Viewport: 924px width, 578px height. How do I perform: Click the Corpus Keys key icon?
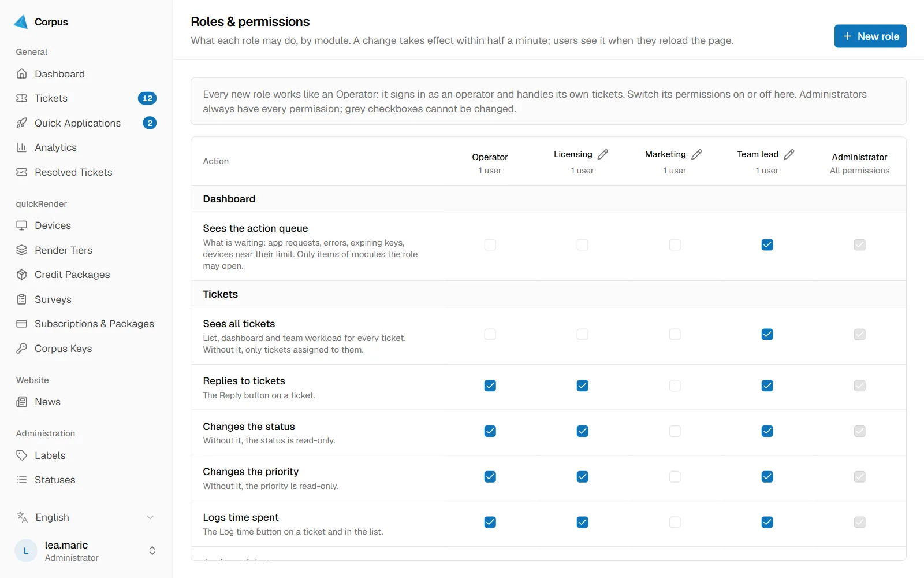click(22, 349)
